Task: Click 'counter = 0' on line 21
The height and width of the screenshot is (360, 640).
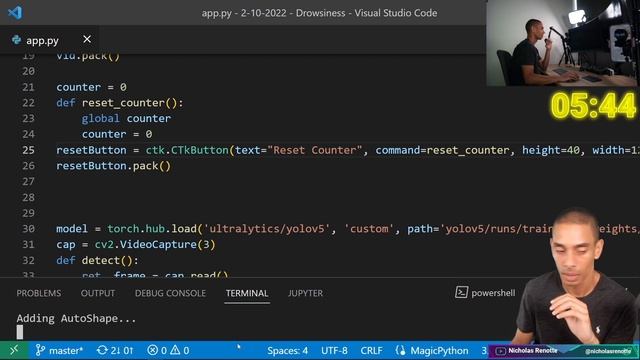Action: (91, 87)
